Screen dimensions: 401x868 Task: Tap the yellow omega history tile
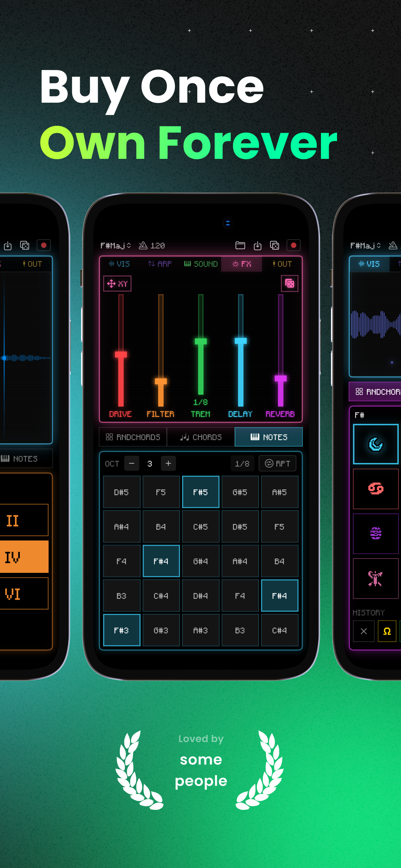coord(387,631)
